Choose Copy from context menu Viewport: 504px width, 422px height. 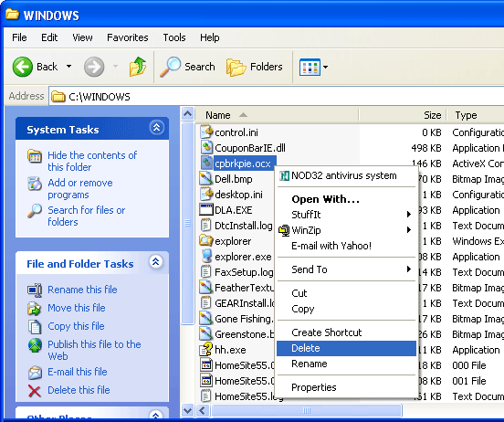click(x=347, y=309)
